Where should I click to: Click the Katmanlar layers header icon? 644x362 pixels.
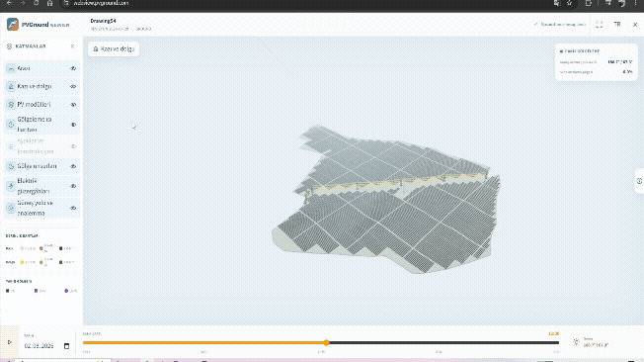point(10,46)
